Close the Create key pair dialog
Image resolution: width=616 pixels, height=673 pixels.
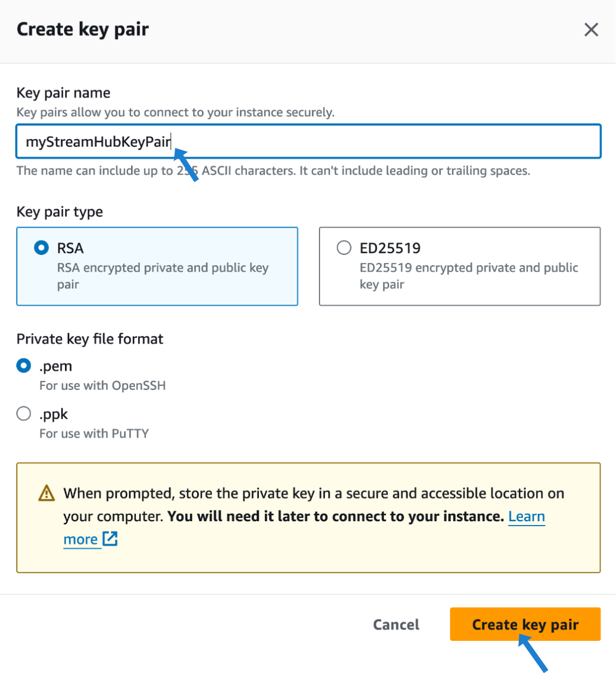click(x=591, y=29)
